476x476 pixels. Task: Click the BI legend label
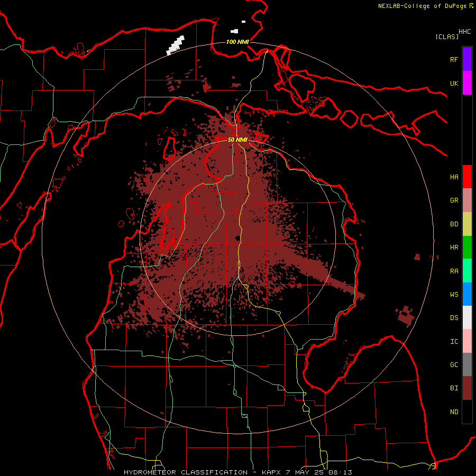point(454,388)
